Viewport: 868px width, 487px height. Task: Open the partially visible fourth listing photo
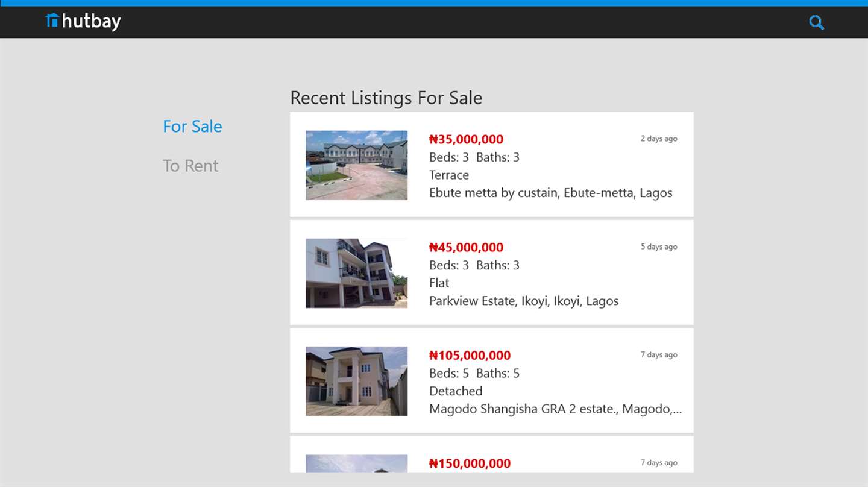(356, 463)
